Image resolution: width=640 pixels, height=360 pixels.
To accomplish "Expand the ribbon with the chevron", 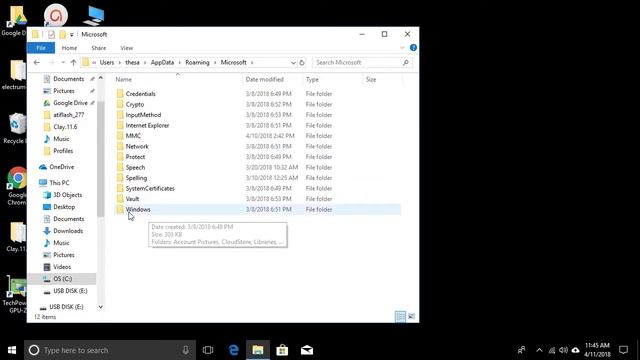I will coord(402,48).
